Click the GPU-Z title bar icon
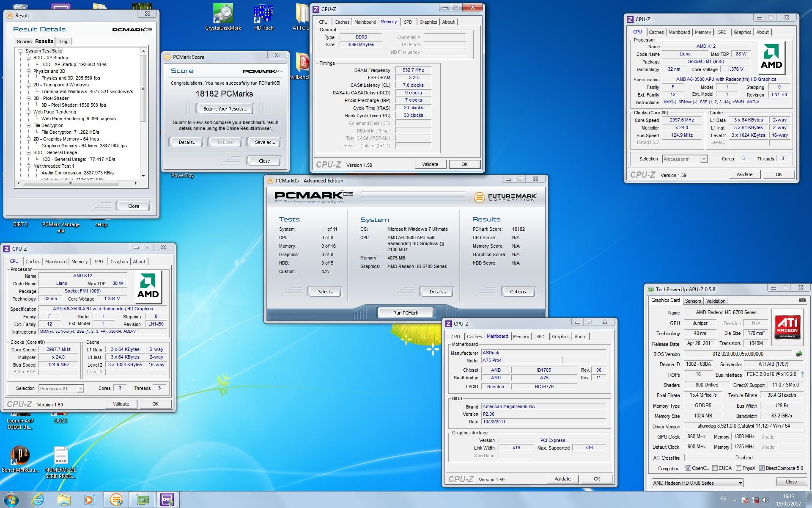The width and height of the screenshot is (812, 508). 651,290
